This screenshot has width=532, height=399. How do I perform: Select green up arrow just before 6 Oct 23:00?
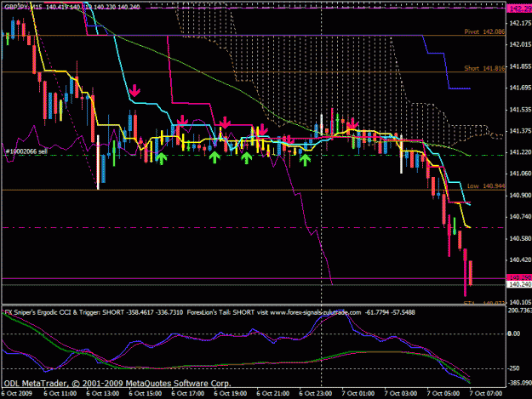tap(306, 160)
